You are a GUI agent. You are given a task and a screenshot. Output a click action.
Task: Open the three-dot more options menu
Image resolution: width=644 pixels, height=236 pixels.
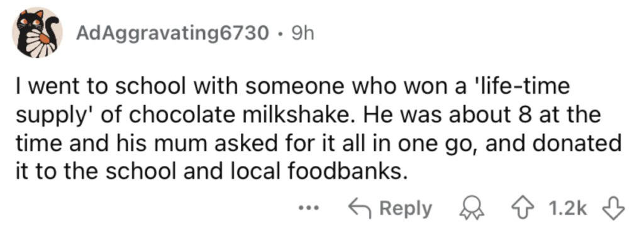307,209
